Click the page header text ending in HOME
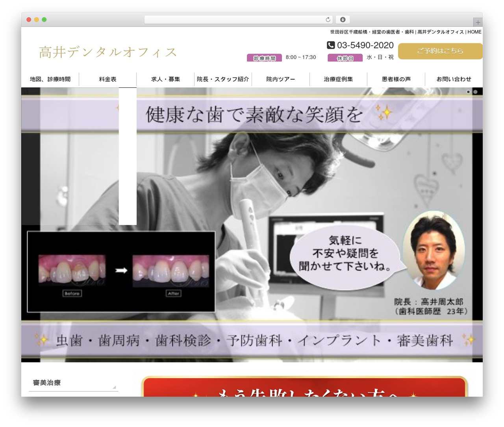Screen dimensions: 504x427 406,32
